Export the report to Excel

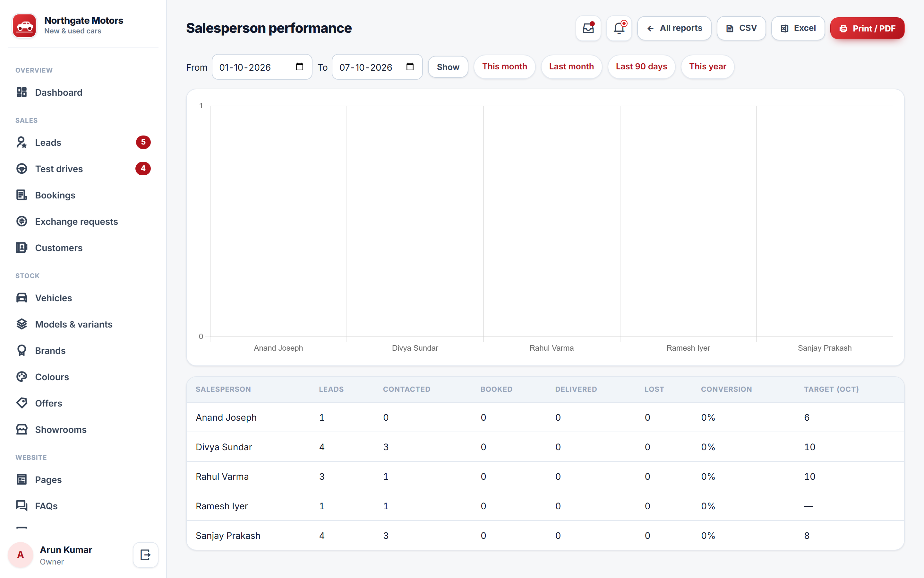[x=798, y=28]
